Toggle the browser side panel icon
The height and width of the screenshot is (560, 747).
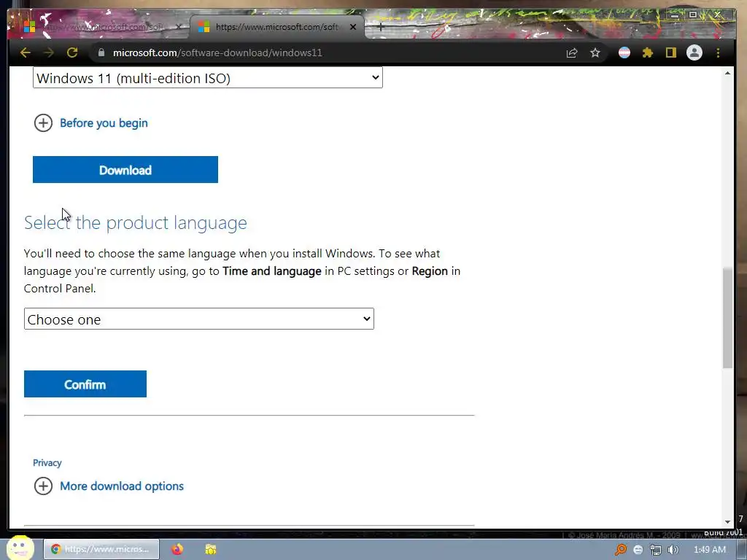(x=671, y=52)
